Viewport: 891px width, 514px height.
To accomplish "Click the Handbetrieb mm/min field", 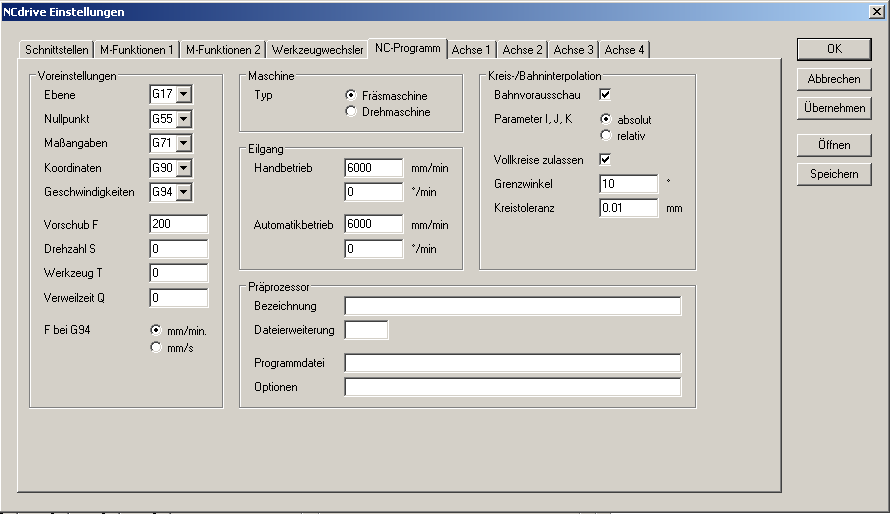I will [x=373, y=168].
